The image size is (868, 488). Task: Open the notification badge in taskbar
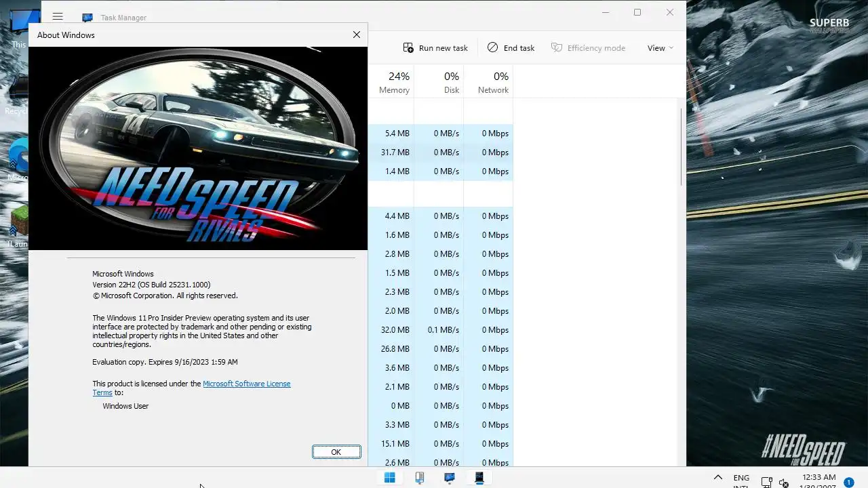click(x=848, y=483)
